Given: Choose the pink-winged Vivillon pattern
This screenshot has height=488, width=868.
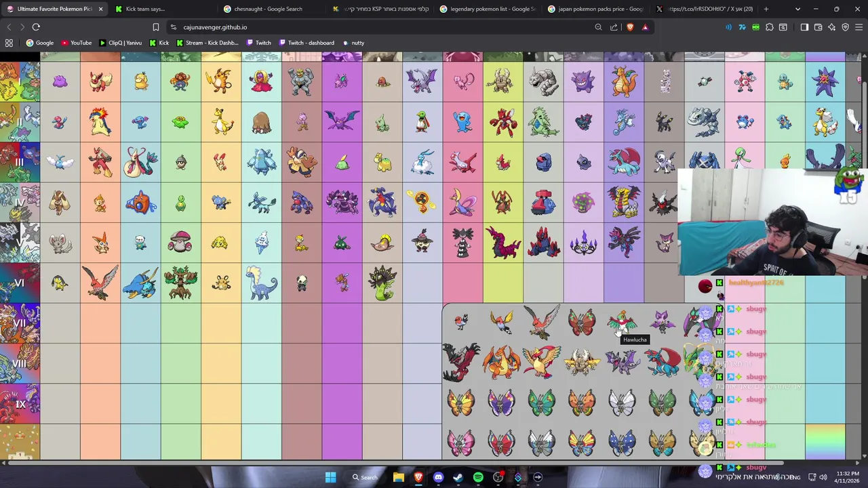Looking at the screenshot, I should click(461, 443).
